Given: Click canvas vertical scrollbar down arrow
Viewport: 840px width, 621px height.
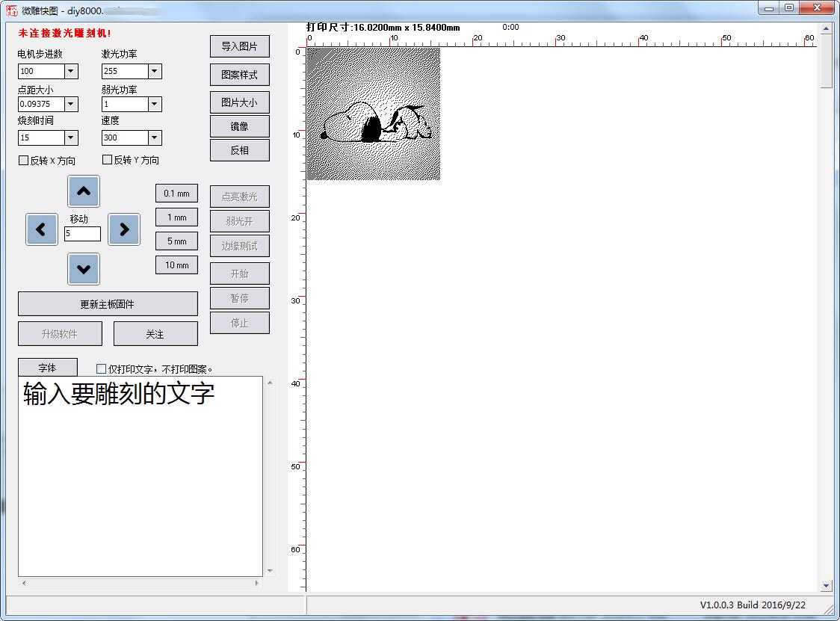Looking at the screenshot, I should (x=826, y=586).
